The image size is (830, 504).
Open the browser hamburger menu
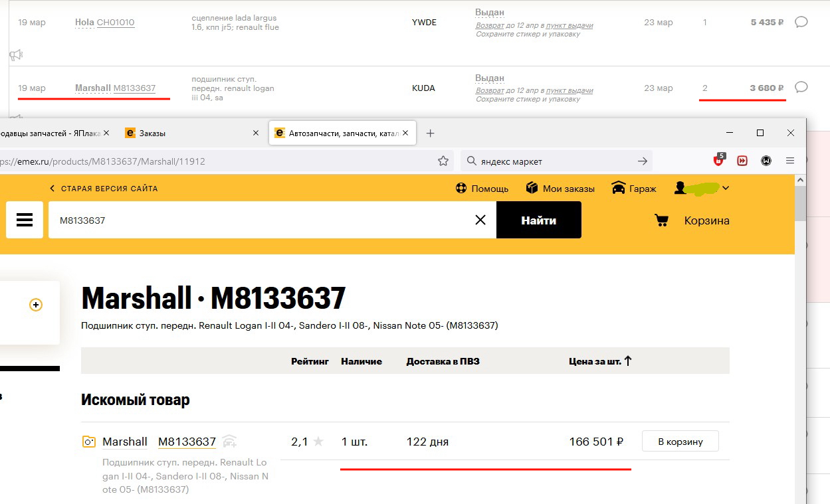point(790,161)
